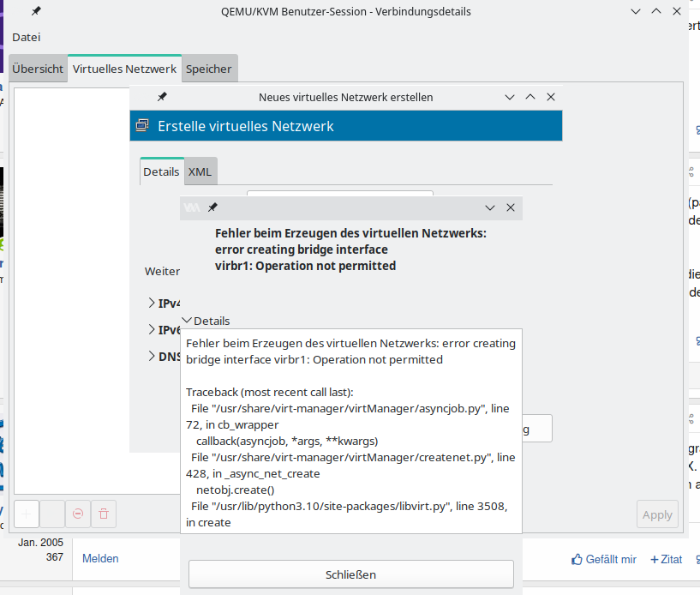This screenshot has width=700, height=595.
Task: Open the Speicher tab
Action: coord(209,69)
